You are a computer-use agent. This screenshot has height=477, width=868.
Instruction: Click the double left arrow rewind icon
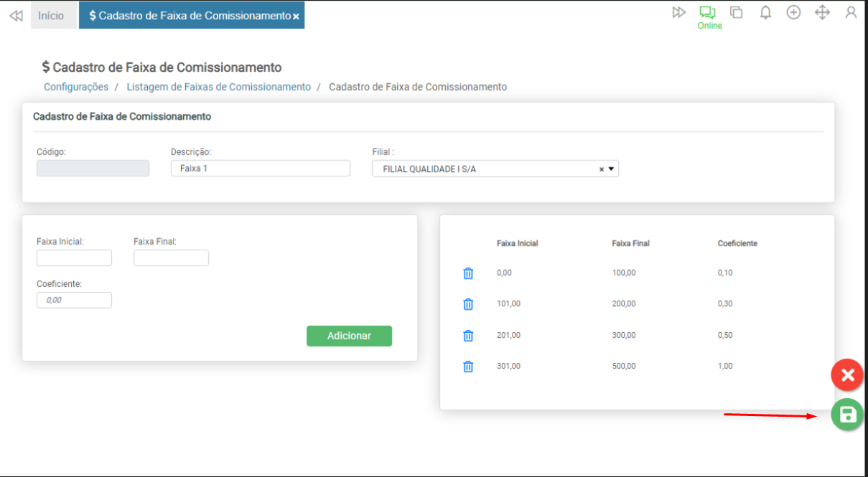(16, 16)
